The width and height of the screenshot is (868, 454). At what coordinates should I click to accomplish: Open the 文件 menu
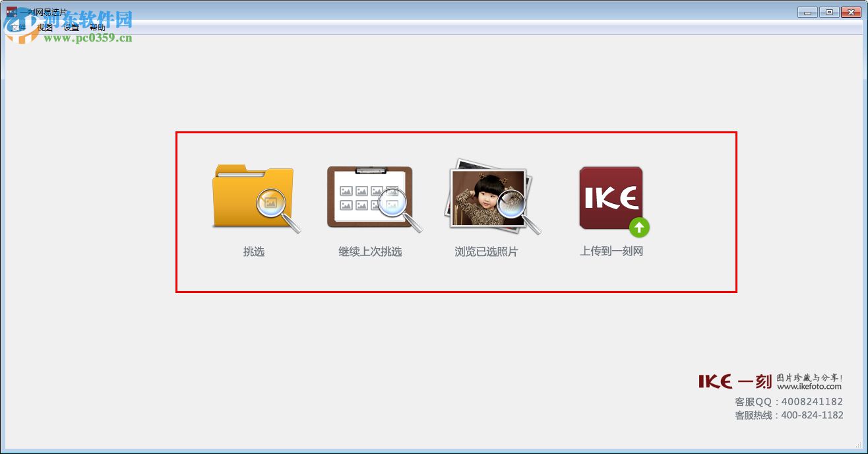(x=18, y=28)
